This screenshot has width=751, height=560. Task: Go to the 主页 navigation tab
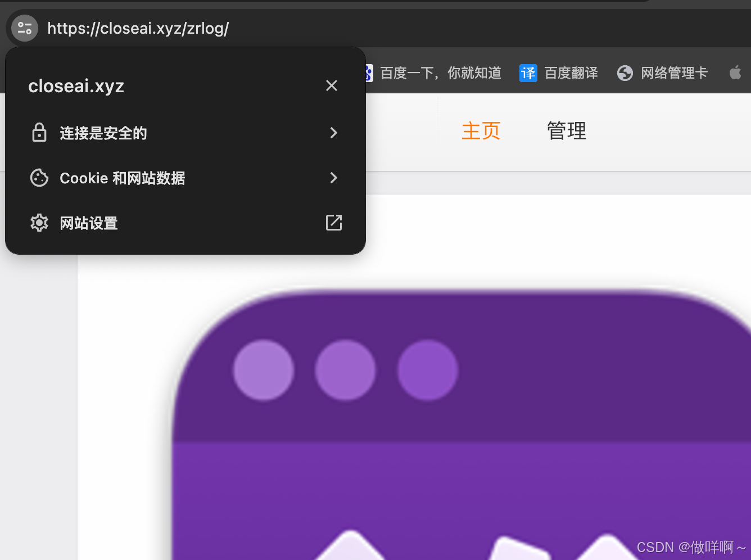click(x=481, y=131)
